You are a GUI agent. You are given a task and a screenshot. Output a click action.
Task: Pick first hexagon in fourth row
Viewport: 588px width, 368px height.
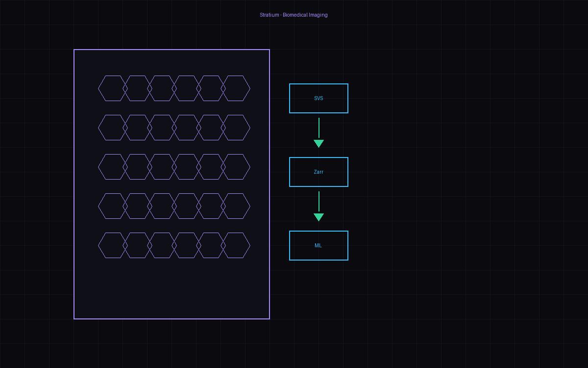tap(112, 206)
